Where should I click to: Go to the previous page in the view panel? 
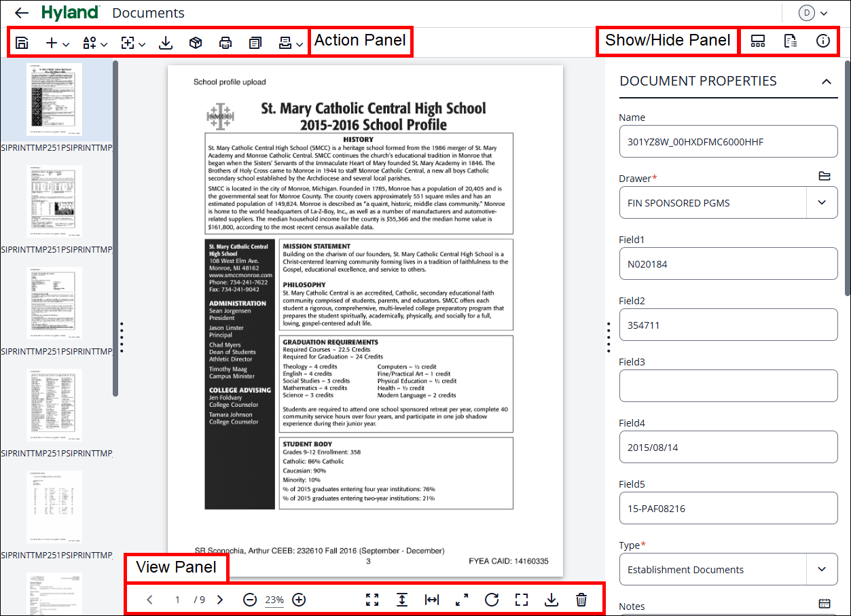(150, 600)
